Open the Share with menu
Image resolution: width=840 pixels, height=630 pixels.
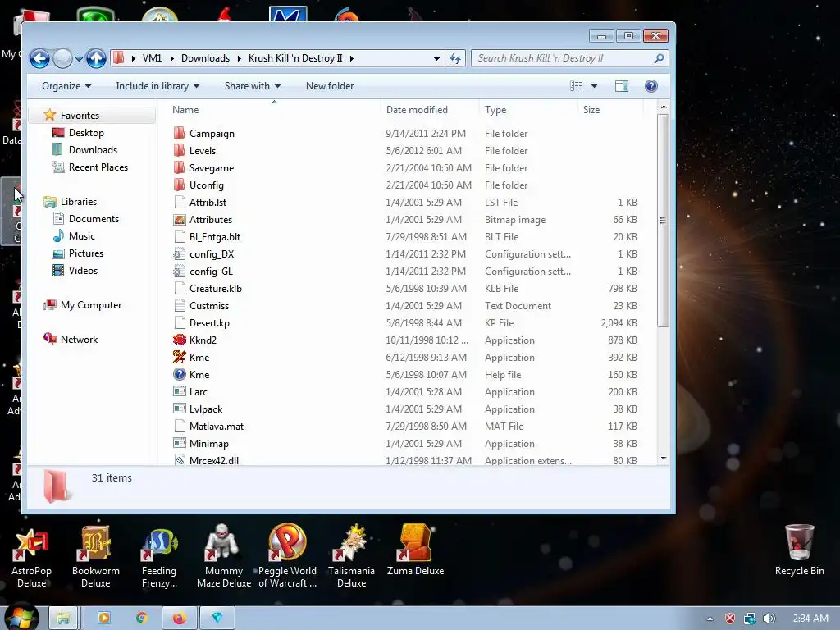click(x=253, y=85)
